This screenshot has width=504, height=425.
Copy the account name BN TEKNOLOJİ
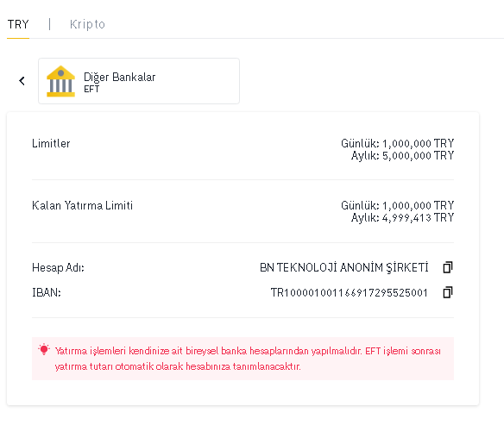[x=448, y=267]
